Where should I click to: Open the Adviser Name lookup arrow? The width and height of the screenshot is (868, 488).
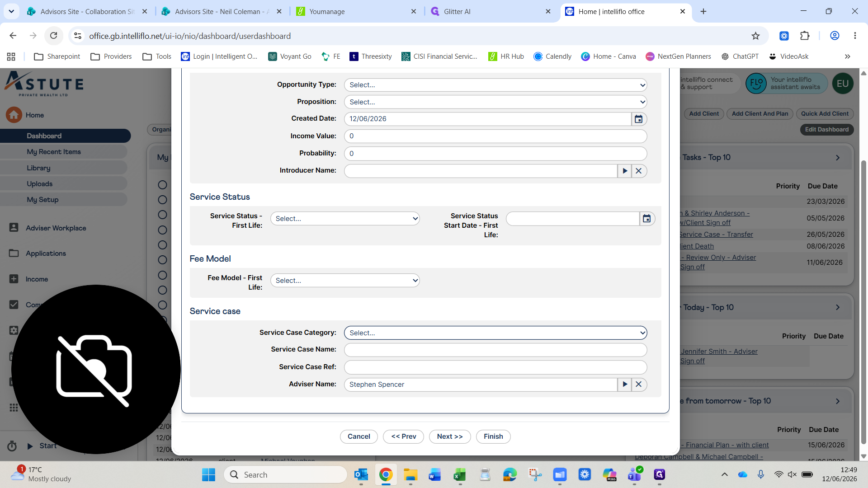[625, 385]
